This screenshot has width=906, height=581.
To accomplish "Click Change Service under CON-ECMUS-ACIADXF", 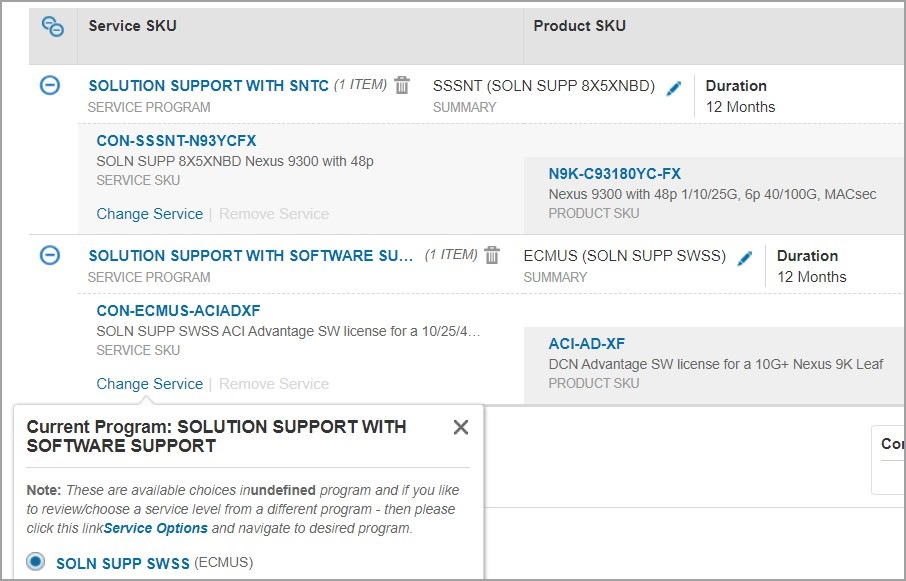I will [150, 384].
